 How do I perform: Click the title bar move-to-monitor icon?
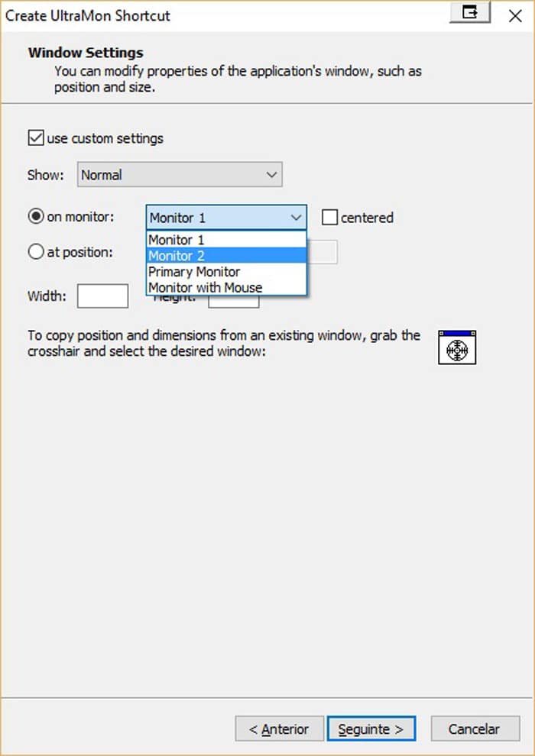coord(469,13)
